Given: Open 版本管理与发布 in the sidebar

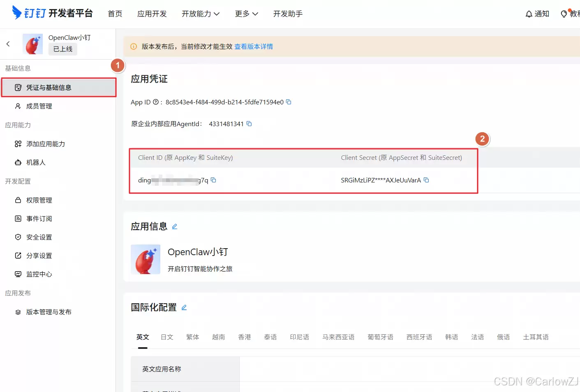Looking at the screenshot, I should (49, 312).
